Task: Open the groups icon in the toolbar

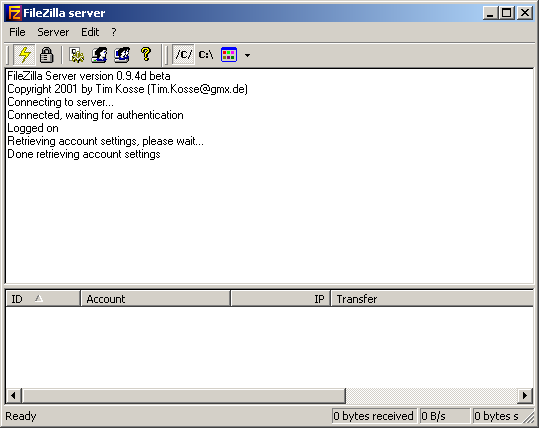Action: pos(122,55)
